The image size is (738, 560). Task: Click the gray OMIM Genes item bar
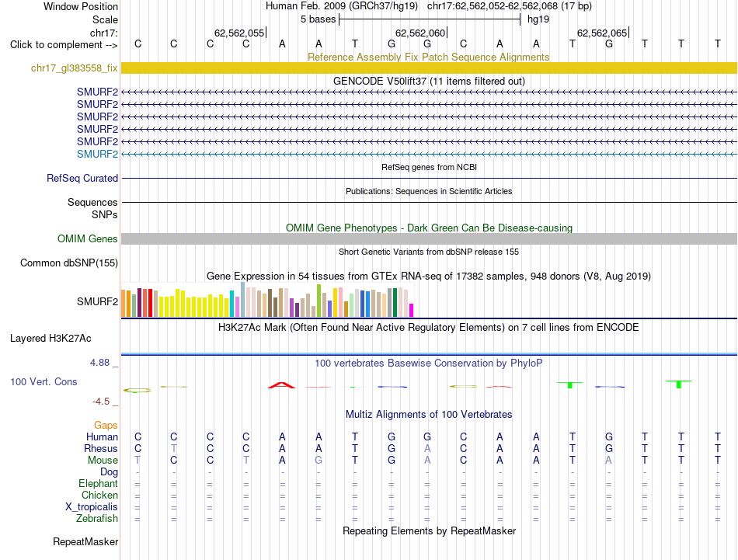429,238
